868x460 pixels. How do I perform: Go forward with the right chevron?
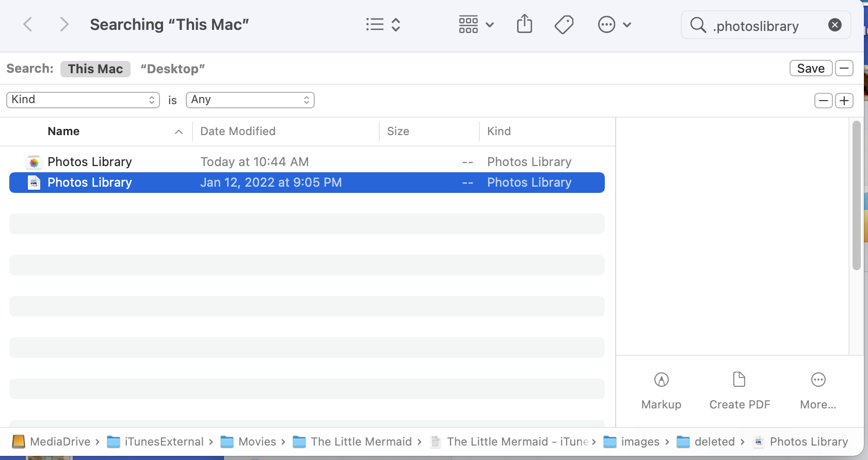pyautogui.click(x=64, y=24)
